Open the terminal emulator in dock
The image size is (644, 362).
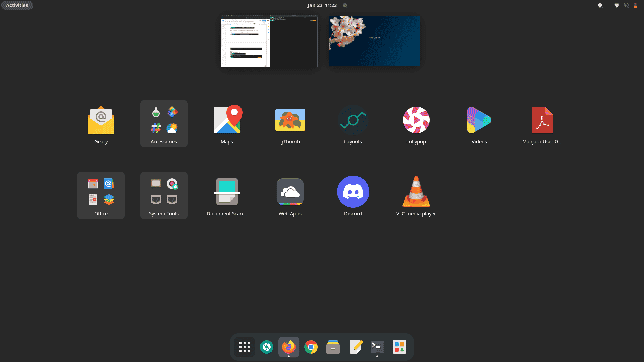[x=377, y=347]
